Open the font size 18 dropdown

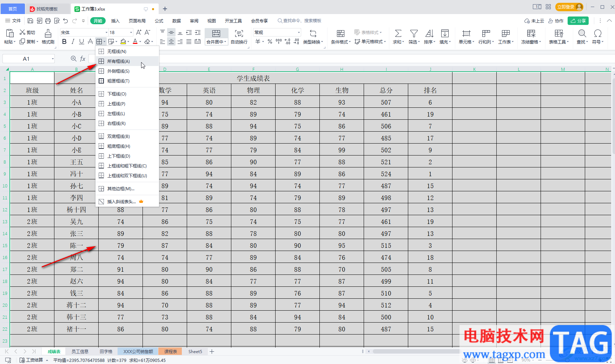131,32
